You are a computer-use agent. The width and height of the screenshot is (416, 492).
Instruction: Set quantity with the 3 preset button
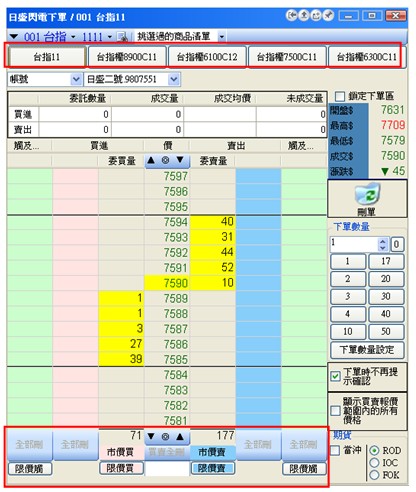pos(348,296)
